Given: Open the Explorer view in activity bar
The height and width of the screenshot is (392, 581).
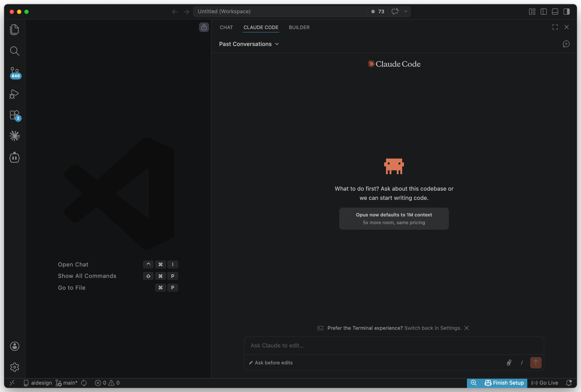Looking at the screenshot, I should pos(14,29).
